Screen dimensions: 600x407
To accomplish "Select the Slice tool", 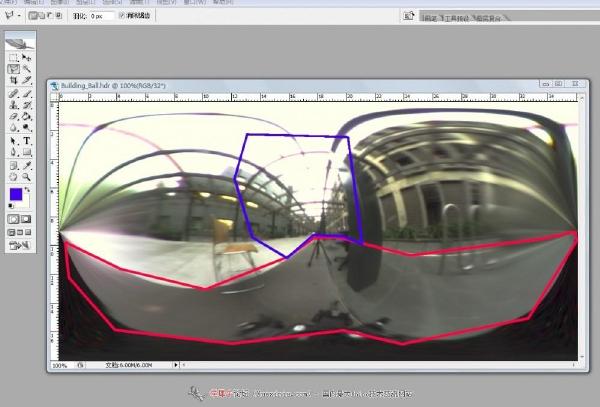I will 26,80.
